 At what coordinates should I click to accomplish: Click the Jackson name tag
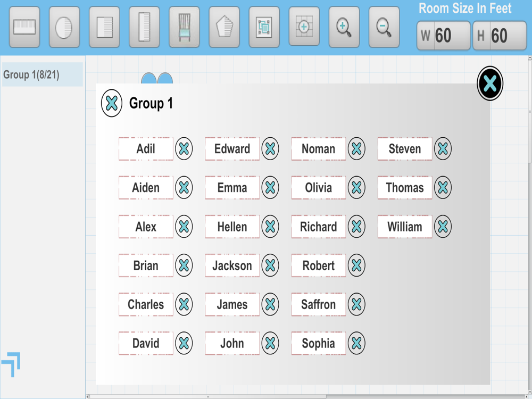[232, 265]
